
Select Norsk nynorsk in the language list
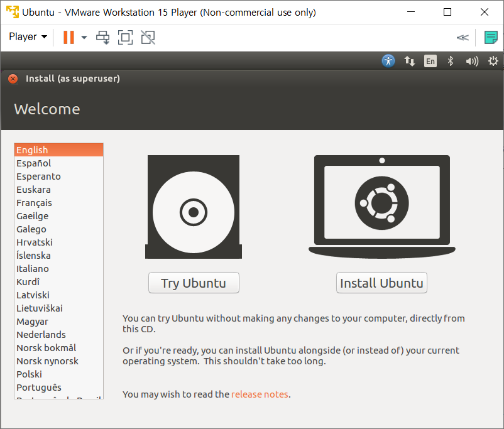[x=58, y=361]
